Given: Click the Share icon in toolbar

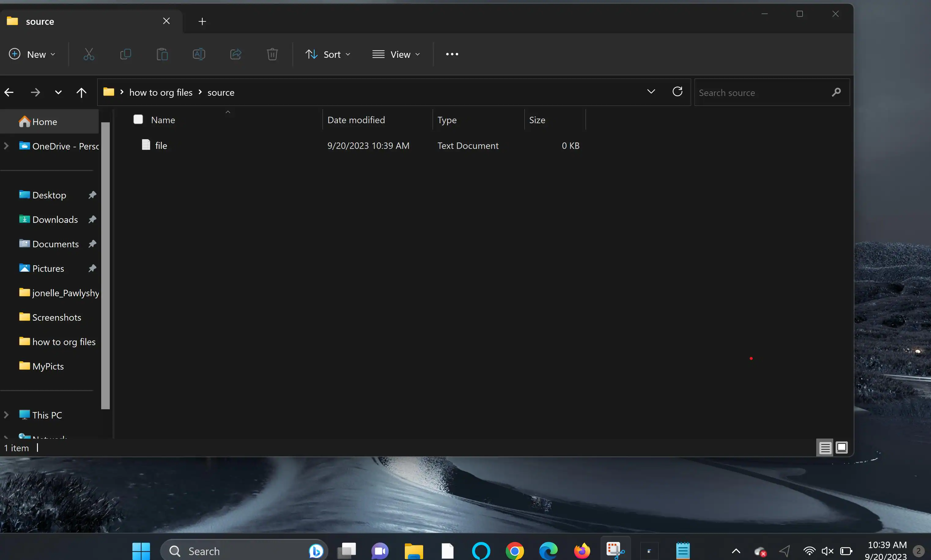Looking at the screenshot, I should tap(235, 54).
